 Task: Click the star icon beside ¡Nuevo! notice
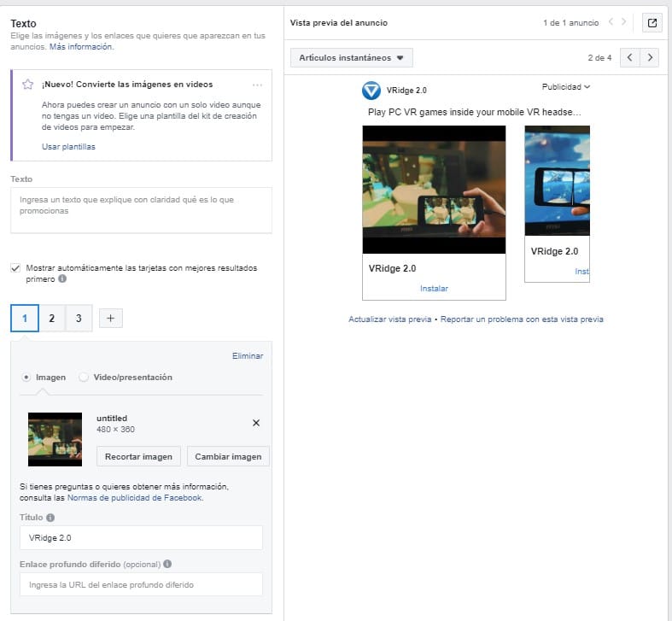28,84
